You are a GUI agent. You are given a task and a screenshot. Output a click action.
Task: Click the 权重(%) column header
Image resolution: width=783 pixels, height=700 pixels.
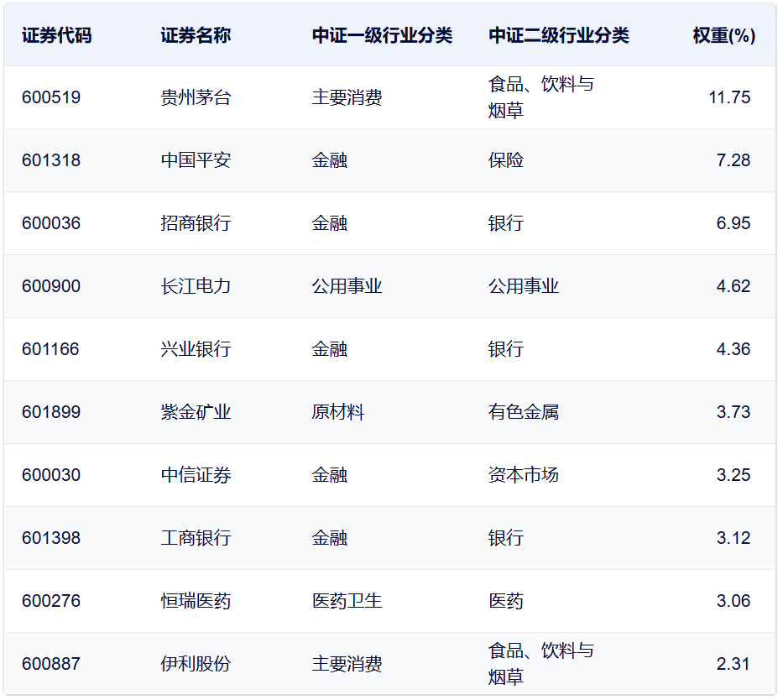tap(724, 35)
